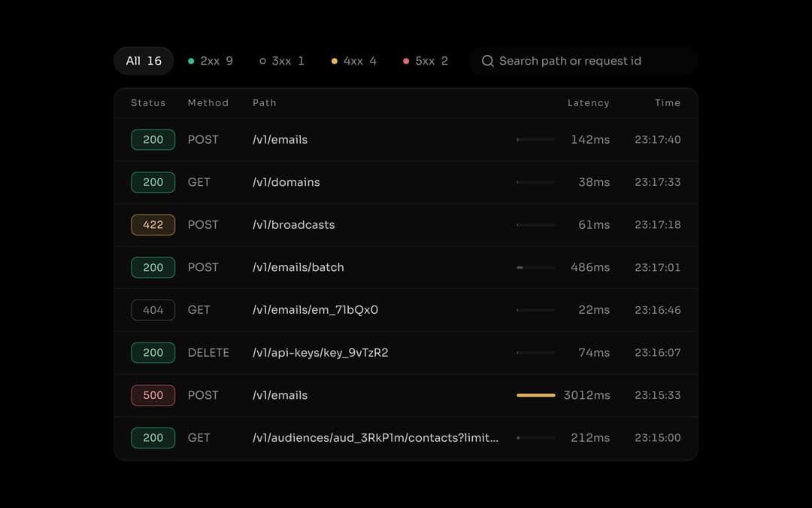Filter requests by 2xx status
This screenshot has height=508, width=812.
pos(211,61)
